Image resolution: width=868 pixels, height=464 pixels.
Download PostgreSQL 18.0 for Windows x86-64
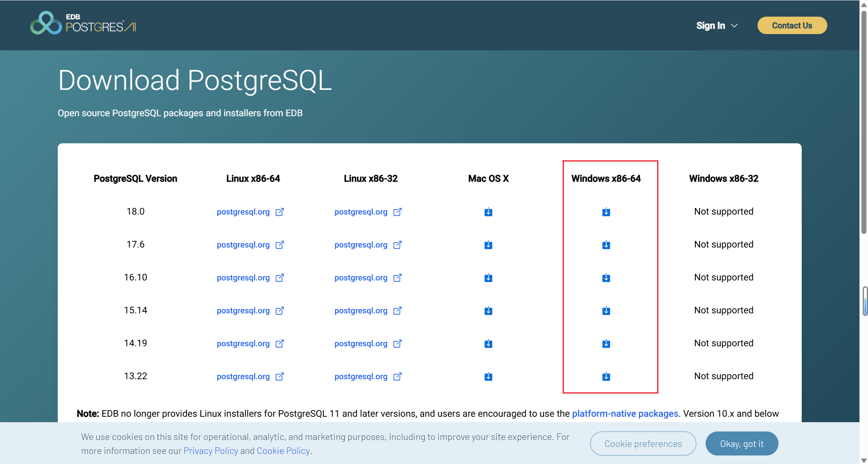click(x=606, y=212)
